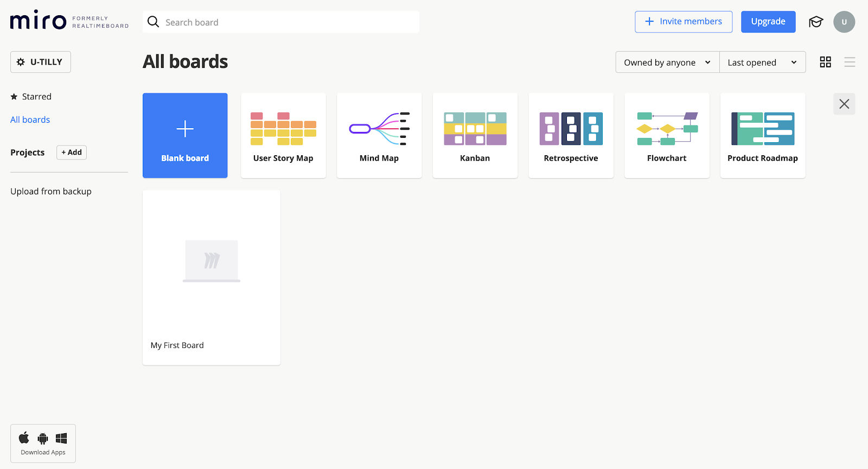Click Invite members button

tap(684, 22)
